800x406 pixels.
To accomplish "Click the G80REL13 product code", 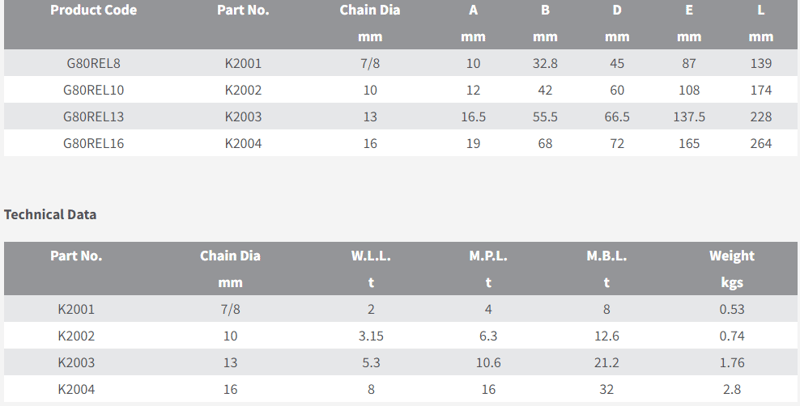I will [x=93, y=116].
